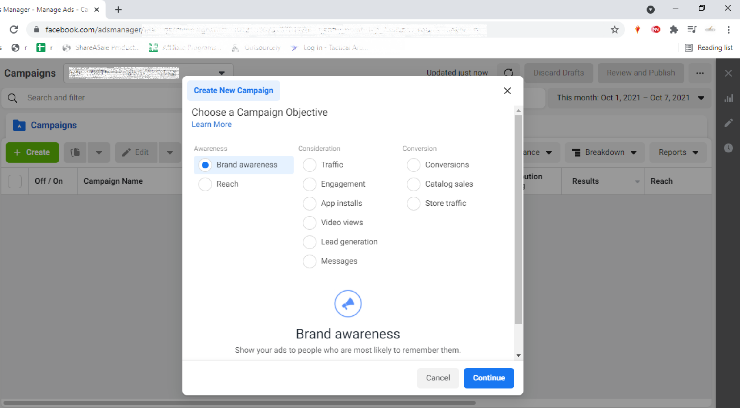
Task: Click the pencil edit icon in sidebar
Action: click(728, 123)
